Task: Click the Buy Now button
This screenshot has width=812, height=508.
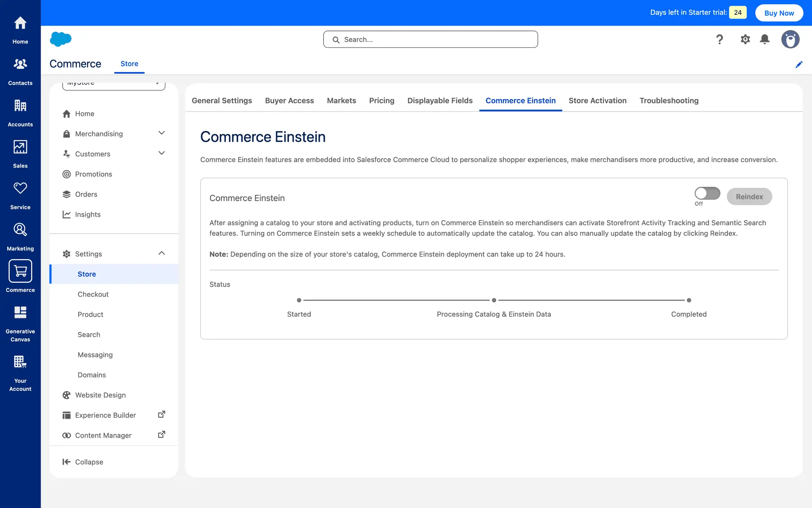Action: [779, 13]
